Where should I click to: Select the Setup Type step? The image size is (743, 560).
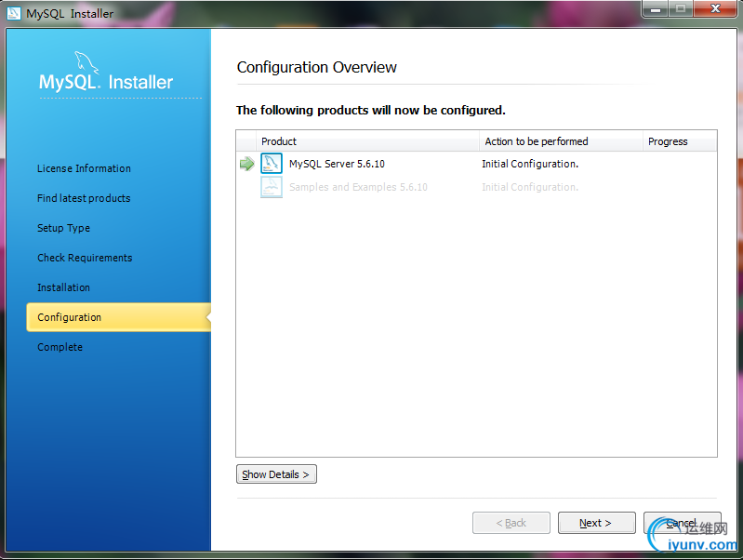pos(63,228)
